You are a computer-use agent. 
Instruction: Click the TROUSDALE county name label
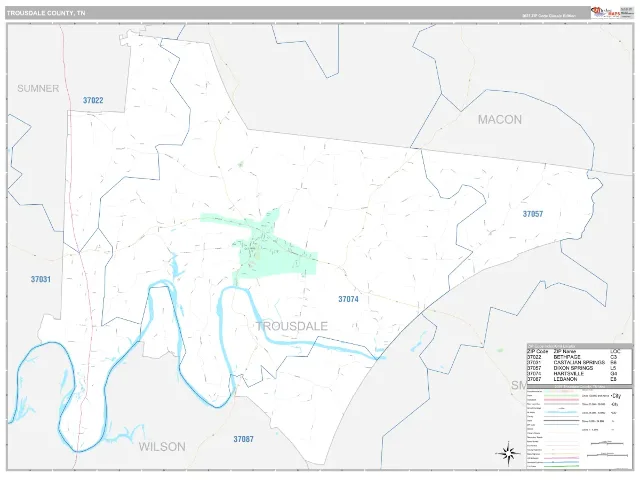(x=291, y=326)
